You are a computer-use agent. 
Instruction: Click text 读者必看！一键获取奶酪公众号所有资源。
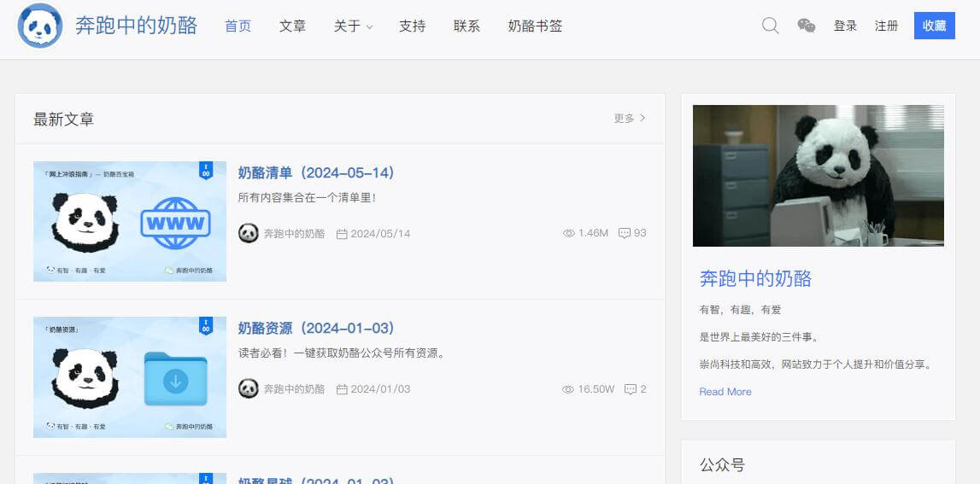342,353
